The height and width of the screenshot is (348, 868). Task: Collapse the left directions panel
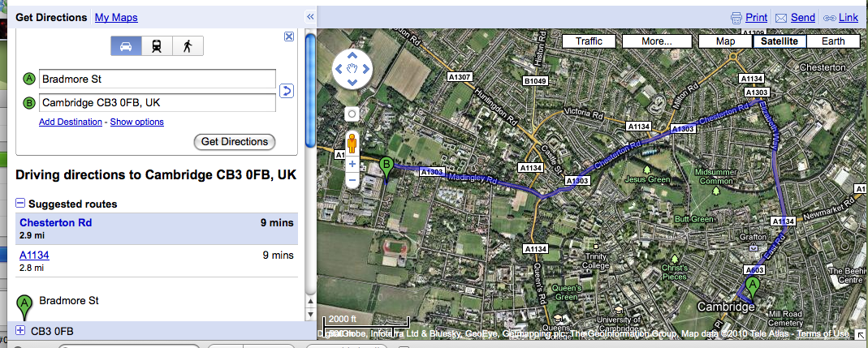point(309,16)
